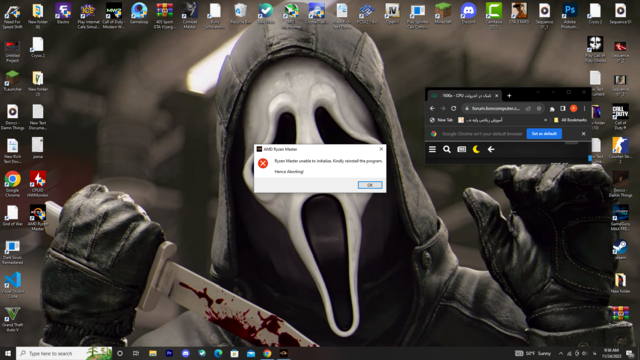The height and width of the screenshot is (360, 640).
Task: Open Call of Duty Modern Warfare shortcut
Action: click(113, 16)
